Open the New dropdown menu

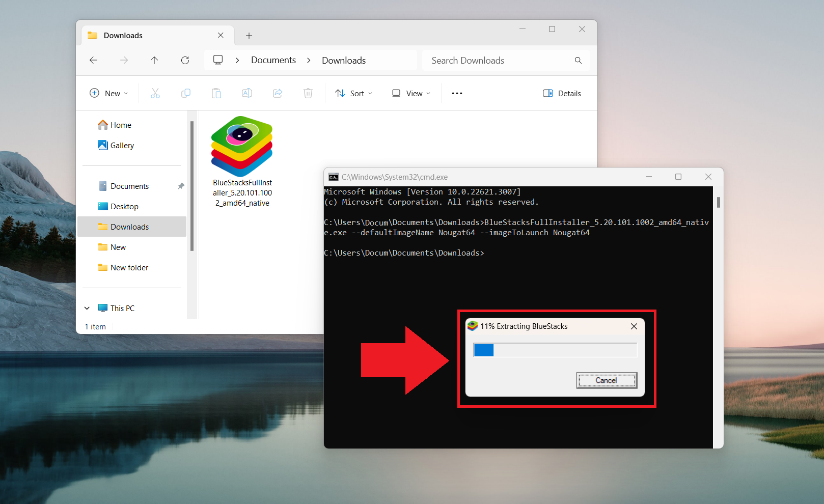tap(109, 93)
